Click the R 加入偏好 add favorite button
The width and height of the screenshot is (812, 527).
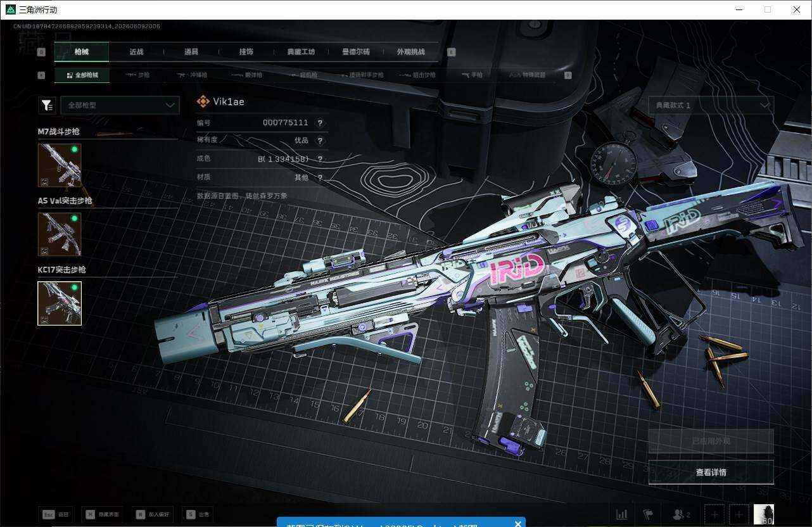[153, 514]
